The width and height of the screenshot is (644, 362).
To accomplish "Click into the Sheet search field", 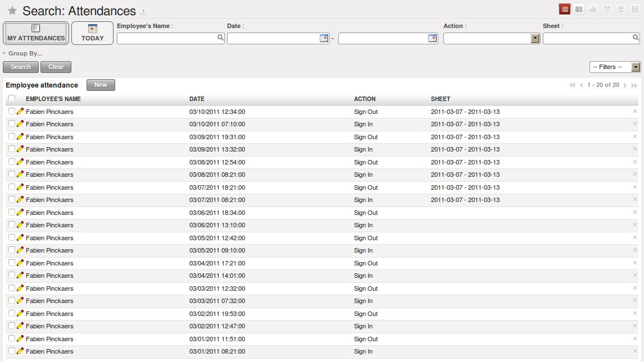I will click(587, 38).
